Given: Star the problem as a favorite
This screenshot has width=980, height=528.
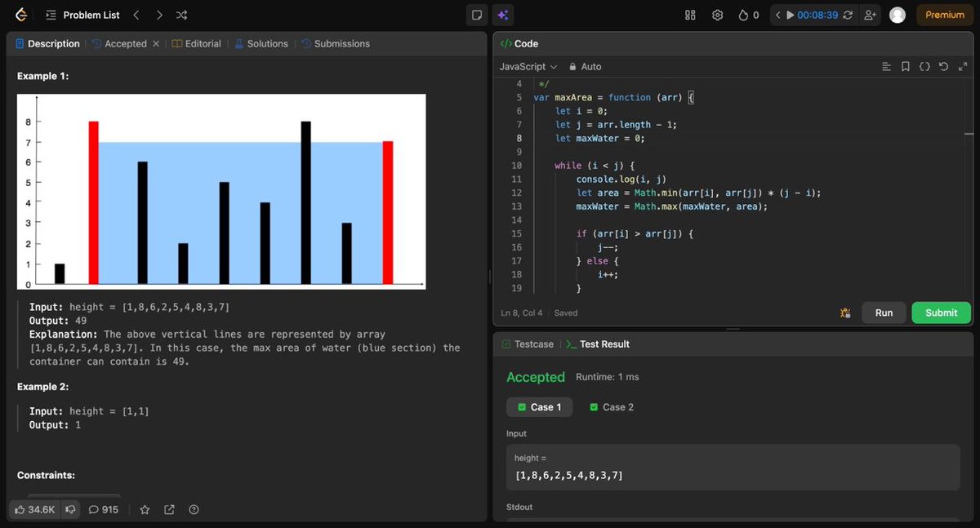Looking at the screenshot, I should click(145, 509).
